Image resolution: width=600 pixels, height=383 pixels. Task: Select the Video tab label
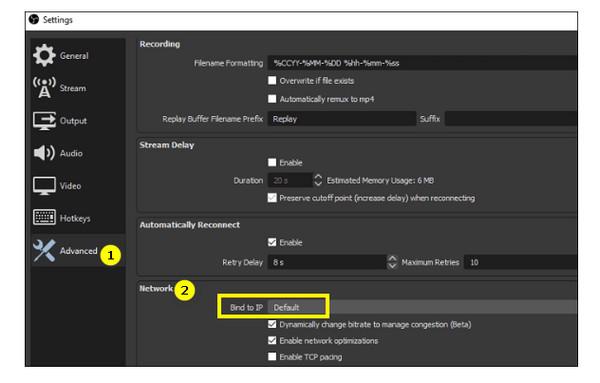pos(70,186)
